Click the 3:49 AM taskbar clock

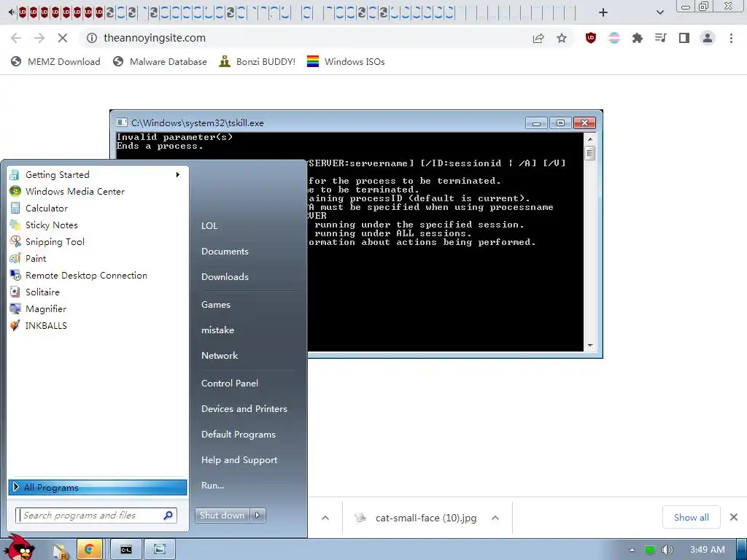708,550
